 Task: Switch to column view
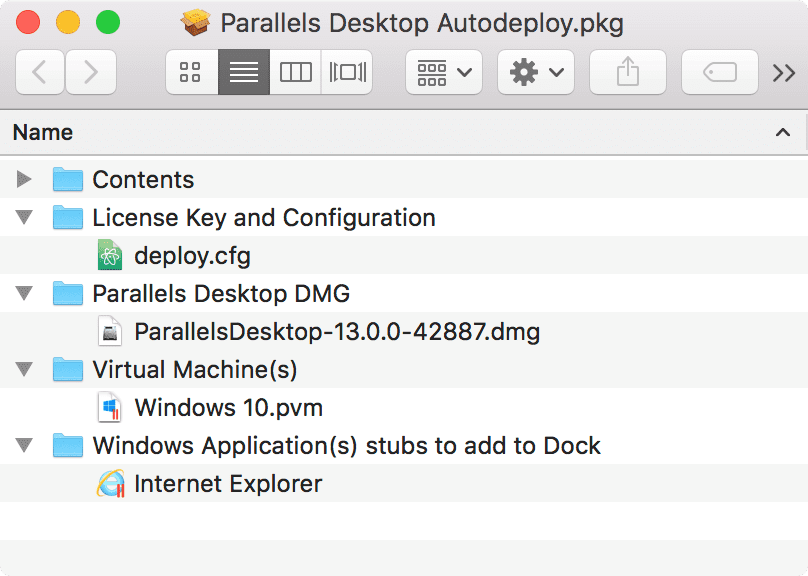click(295, 72)
